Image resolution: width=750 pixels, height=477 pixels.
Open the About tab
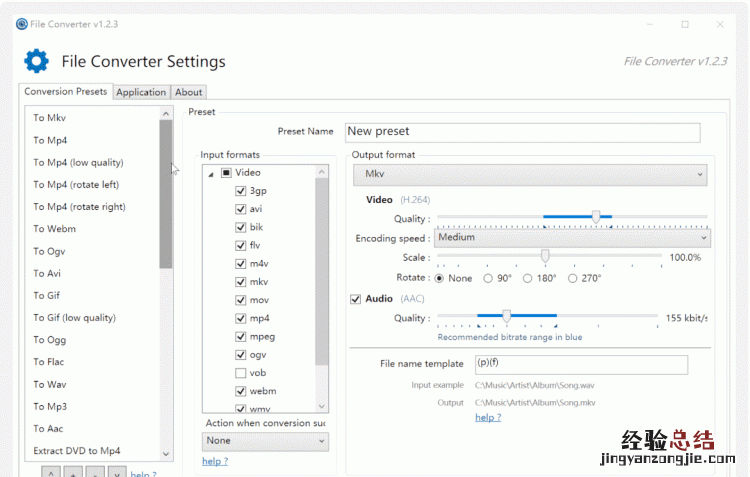coord(189,92)
